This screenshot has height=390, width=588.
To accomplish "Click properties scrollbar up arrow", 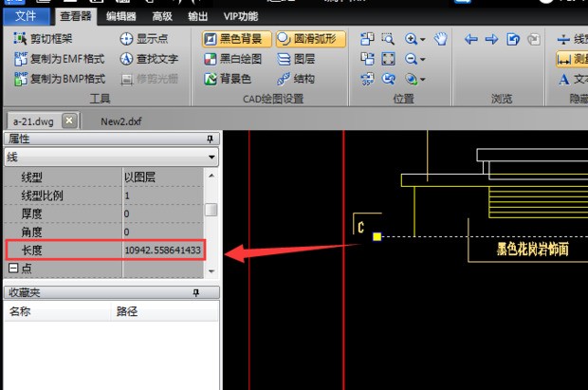I will click(x=211, y=176).
